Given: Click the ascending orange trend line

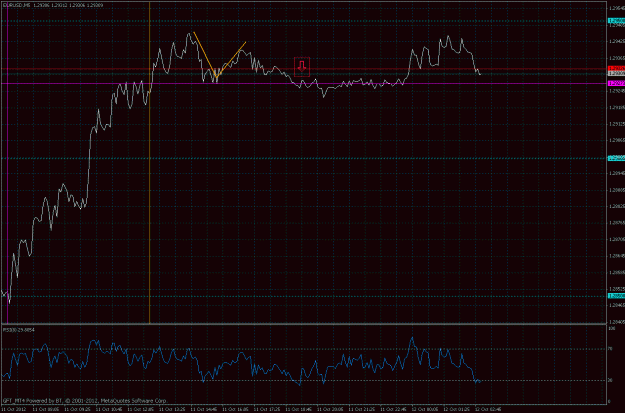Looking at the screenshot, I should coord(231,59).
